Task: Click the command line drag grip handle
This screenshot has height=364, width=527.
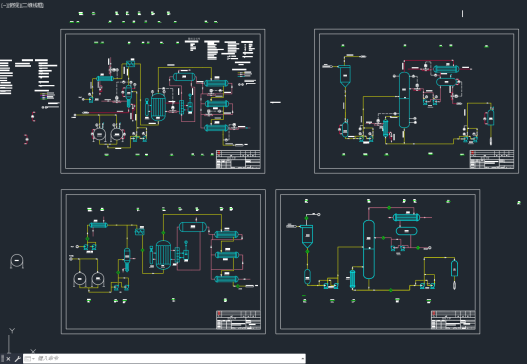Action: click(3, 359)
